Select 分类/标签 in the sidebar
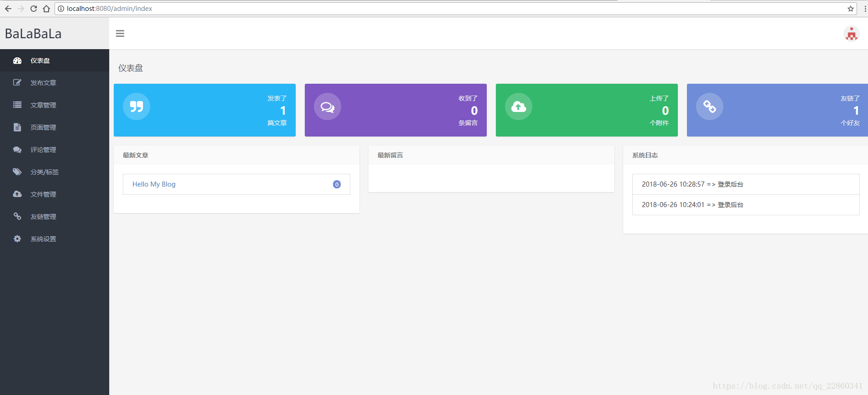This screenshot has height=395, width=868. [55, 172]
